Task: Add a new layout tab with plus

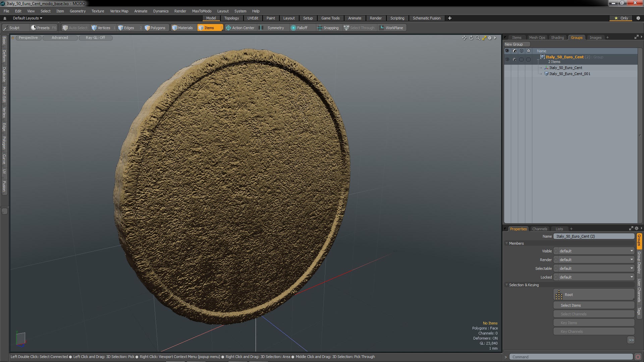Action: pos(449,18)
